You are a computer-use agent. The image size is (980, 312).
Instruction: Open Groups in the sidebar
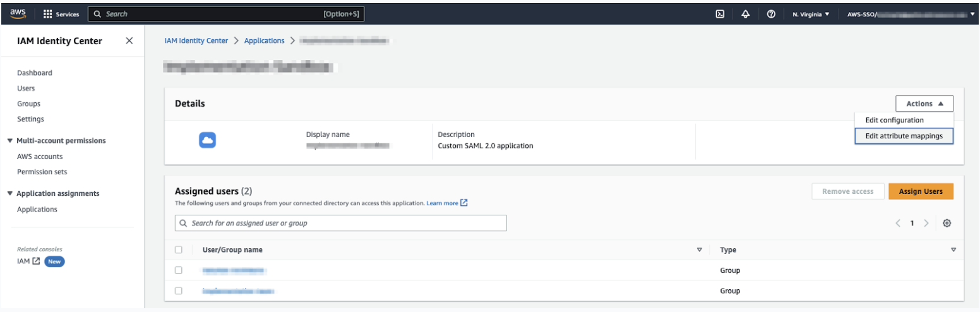coord(28,104)
